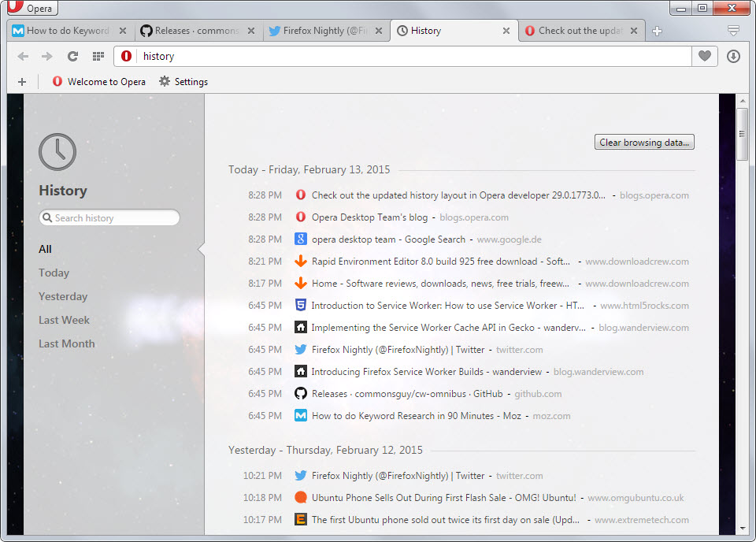Go forward with the forward arrow
Screen dimensions: 756x542
46,57
